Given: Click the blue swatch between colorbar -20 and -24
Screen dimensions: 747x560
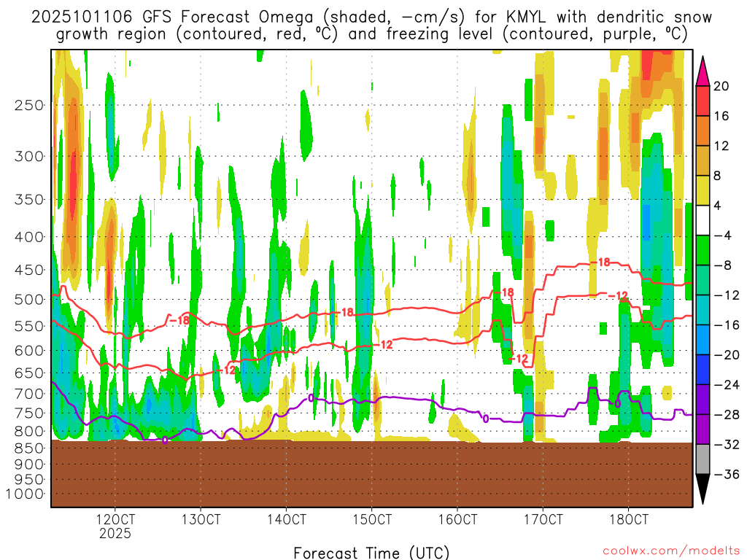Looking at the screenshot, I should tap(703, 370).
